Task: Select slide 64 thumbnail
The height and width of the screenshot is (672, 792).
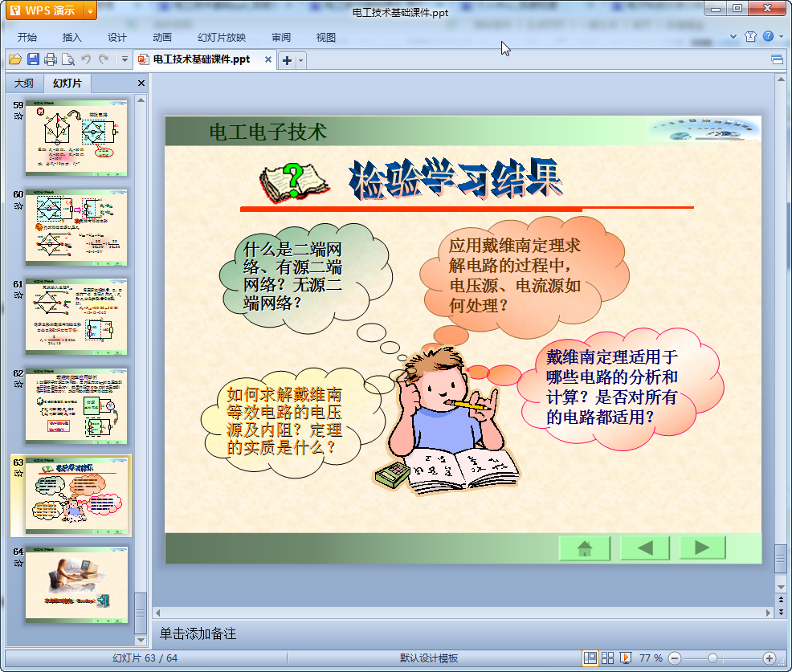Action: (76, 584)
